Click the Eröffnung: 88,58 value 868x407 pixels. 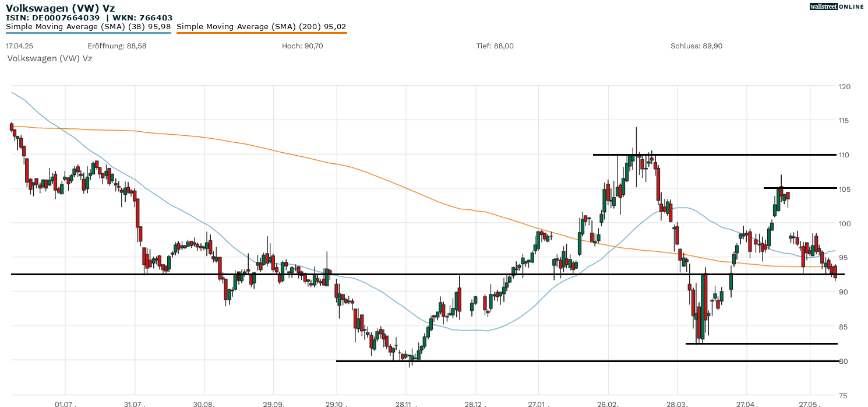click(x=117, y=45)
